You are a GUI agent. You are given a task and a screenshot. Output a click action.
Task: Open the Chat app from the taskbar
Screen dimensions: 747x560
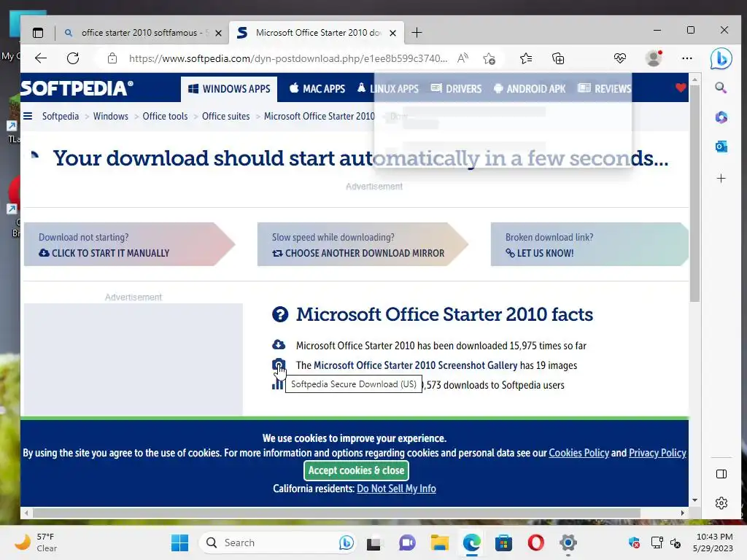tap(407, 542)
